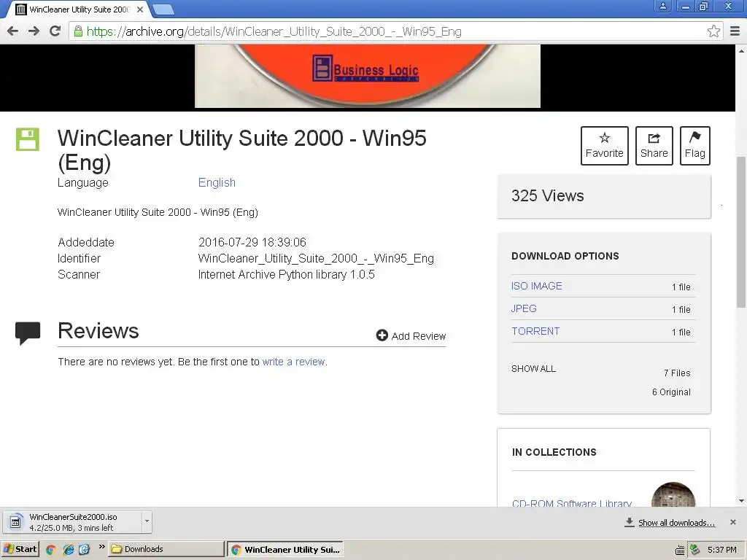Viewport: 747px width, 560px height.
Task: Click the 5:37 PM system clock
Action: tap(721, 550)
